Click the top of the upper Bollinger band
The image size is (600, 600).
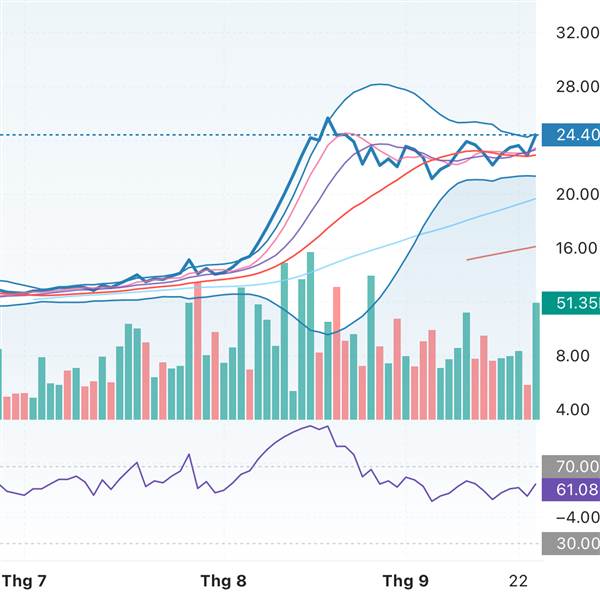pyautogui.click(x=385, y=88)
